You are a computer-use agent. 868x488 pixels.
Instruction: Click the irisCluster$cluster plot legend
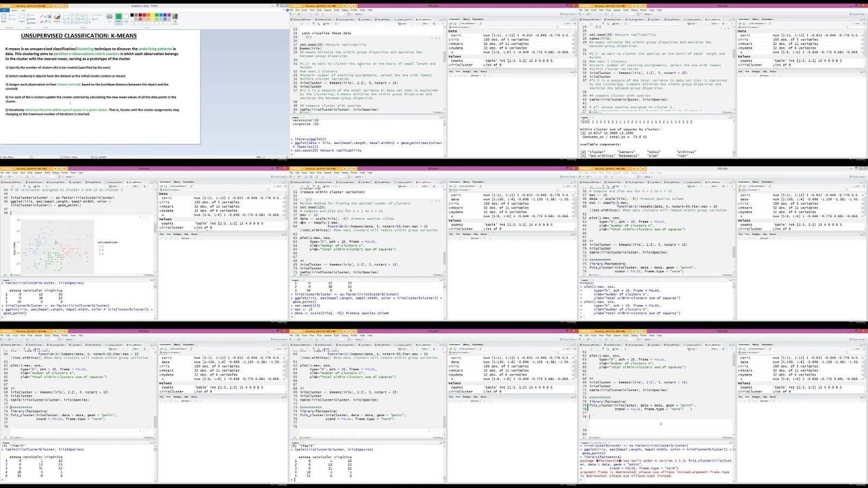[107, 248]
